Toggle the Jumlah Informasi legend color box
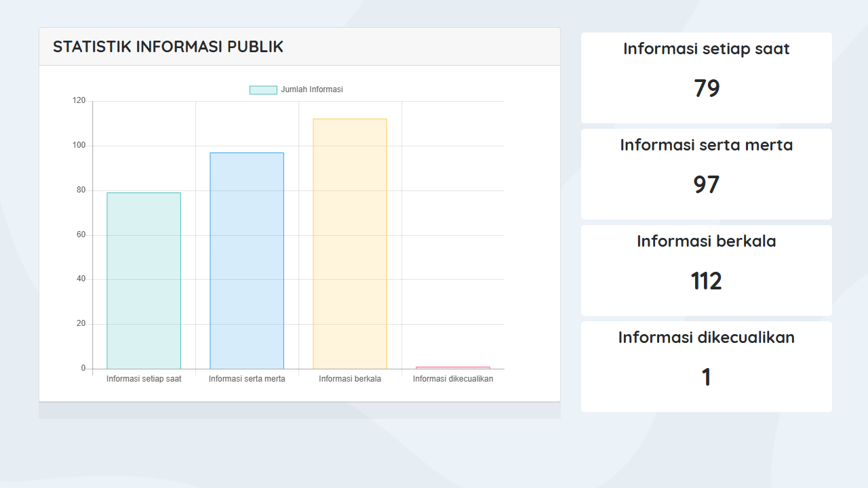Viewport: 868px width, 488px height. [x=263, y=90]
